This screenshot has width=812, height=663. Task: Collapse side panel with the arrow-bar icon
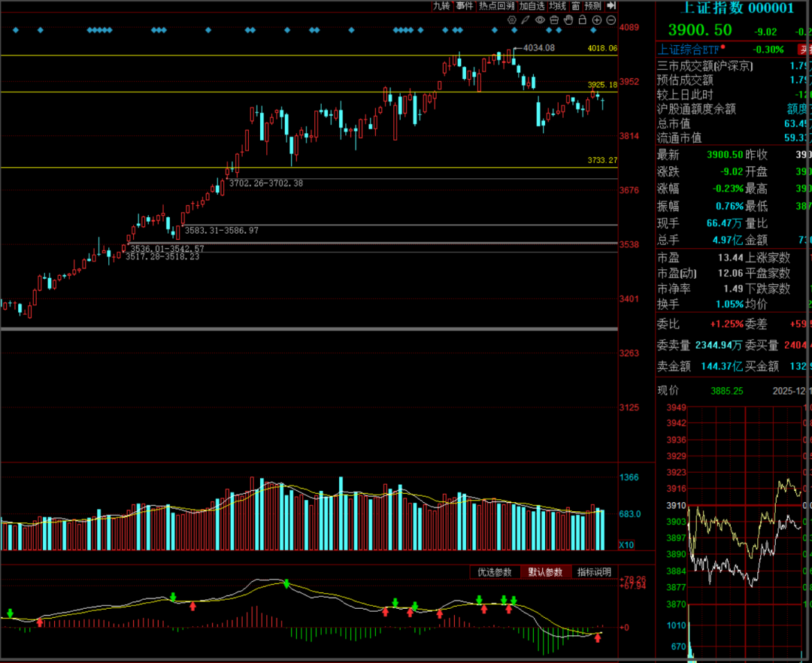[x=611, y=6]
